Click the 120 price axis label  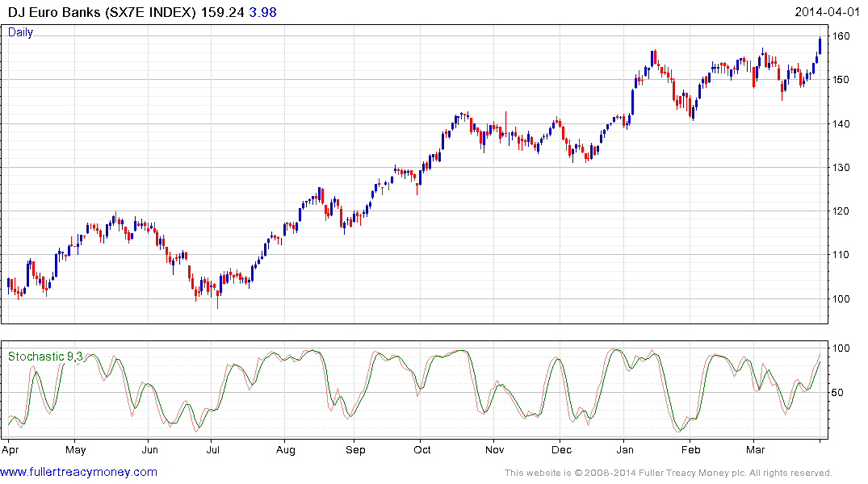click(841, 211)
